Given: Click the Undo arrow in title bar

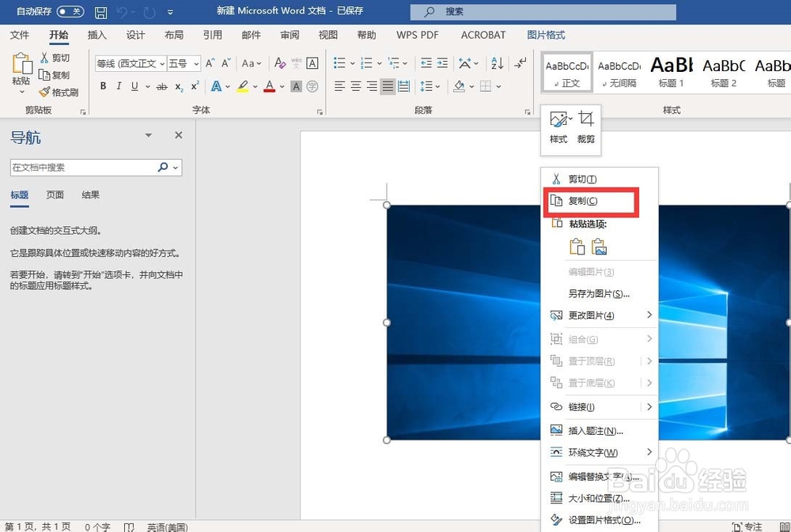Looking at the screenshot, I should (x=122, y=11).
